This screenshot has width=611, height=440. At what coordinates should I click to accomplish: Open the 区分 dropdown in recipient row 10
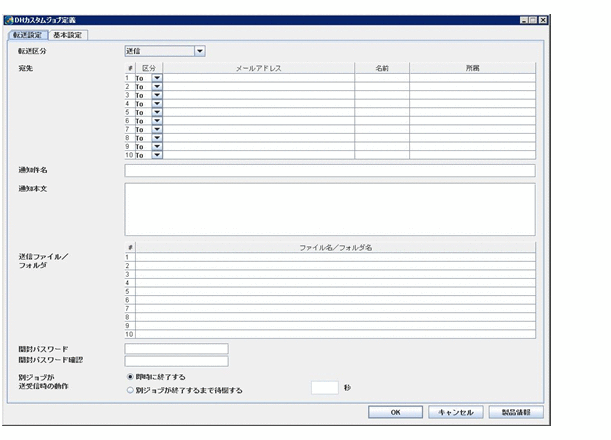point(157,155)
